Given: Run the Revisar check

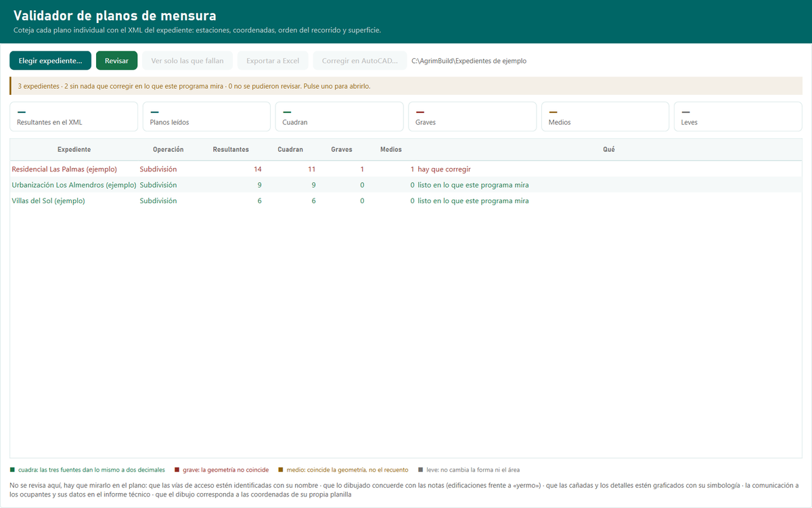Looking at the screenshot, I should 116,60.
